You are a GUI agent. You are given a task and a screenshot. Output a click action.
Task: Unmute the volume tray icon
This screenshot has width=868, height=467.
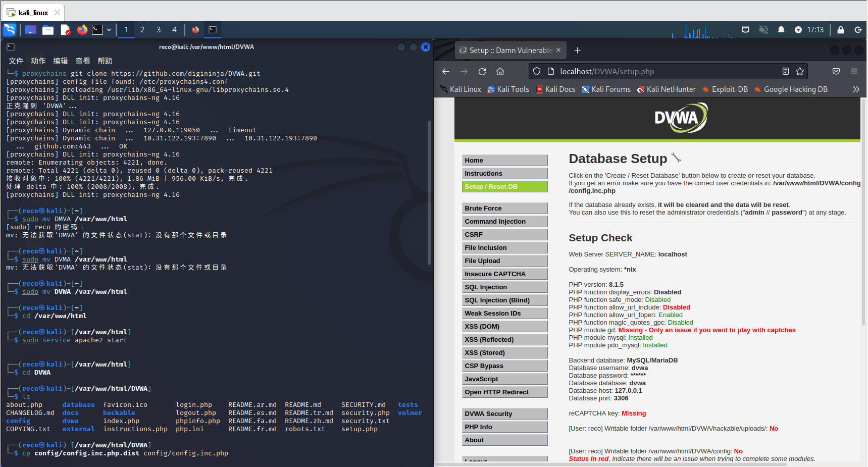(x=763, y=30)
